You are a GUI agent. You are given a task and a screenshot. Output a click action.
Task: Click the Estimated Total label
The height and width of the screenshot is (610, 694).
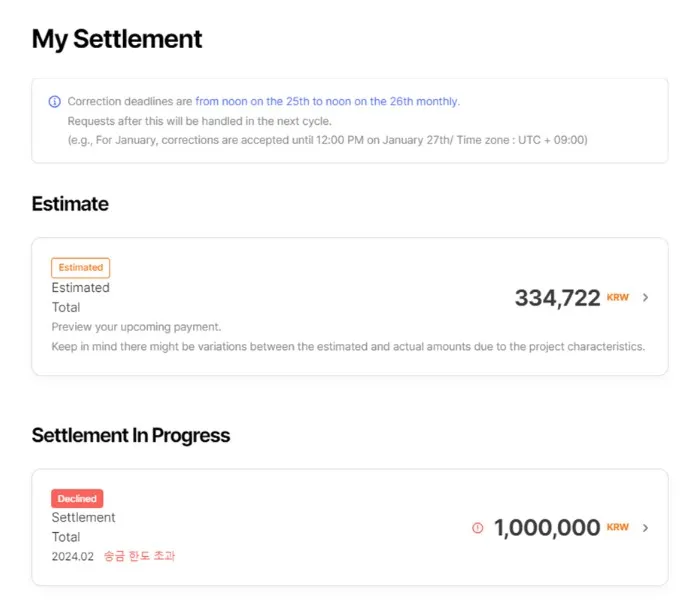coord(80,297)
